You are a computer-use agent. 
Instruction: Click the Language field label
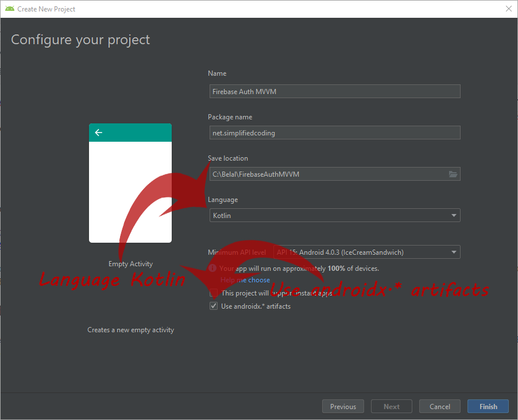point(223,200)
